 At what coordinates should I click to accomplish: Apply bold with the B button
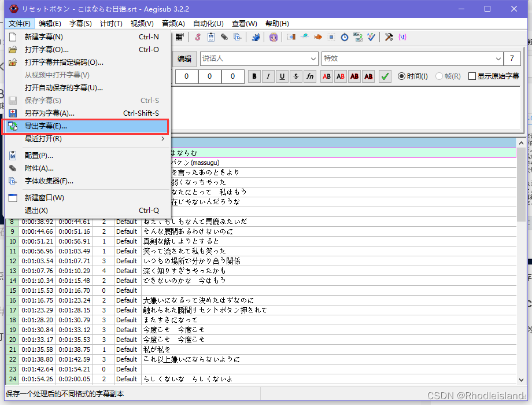click(x=254, y=76)
